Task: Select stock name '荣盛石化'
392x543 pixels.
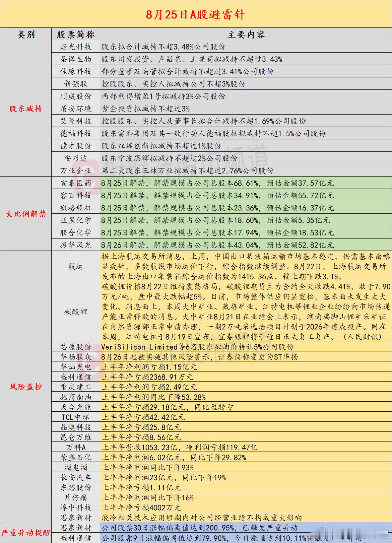Action: pos(76,457)
